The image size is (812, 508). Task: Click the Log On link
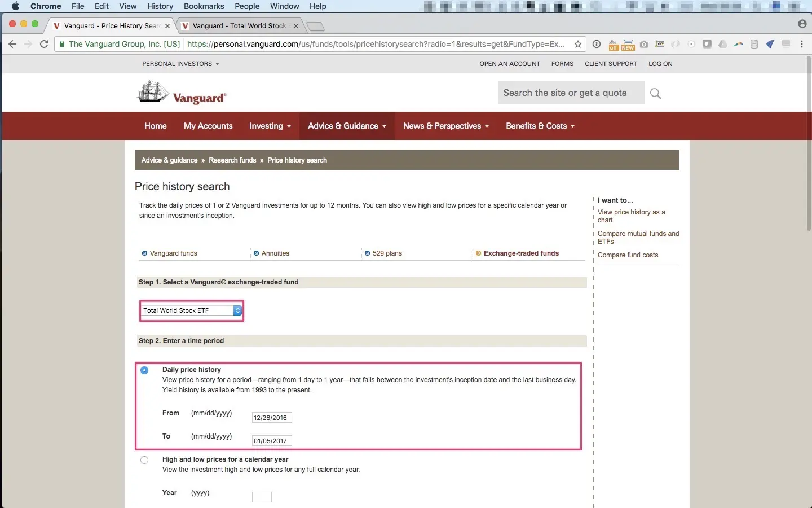coord(660,64)
